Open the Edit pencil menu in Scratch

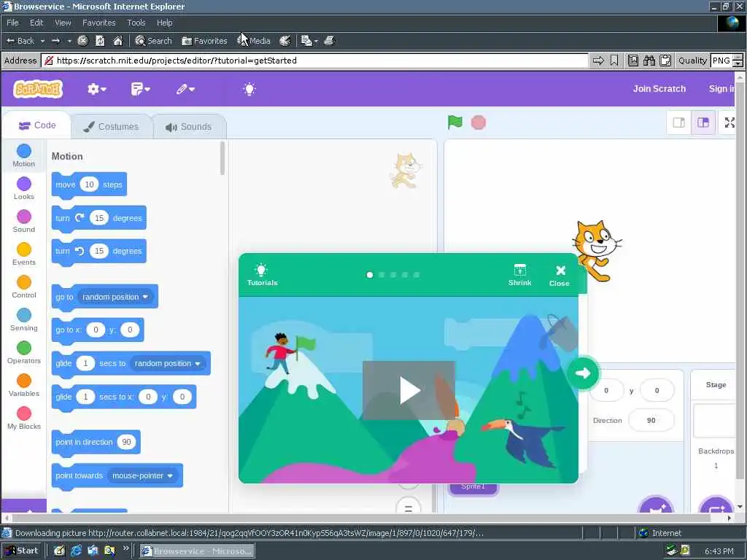pyautogui.click(x=185, y=89)
